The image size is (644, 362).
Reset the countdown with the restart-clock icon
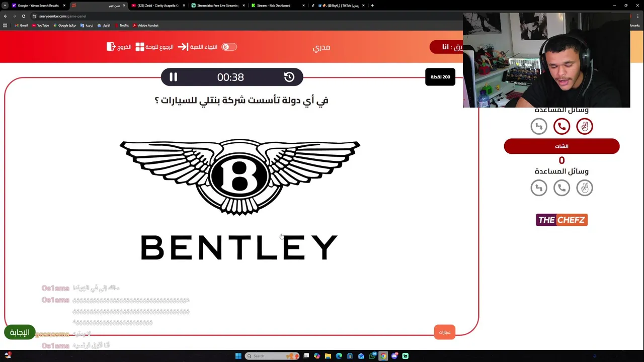(289, 77)
